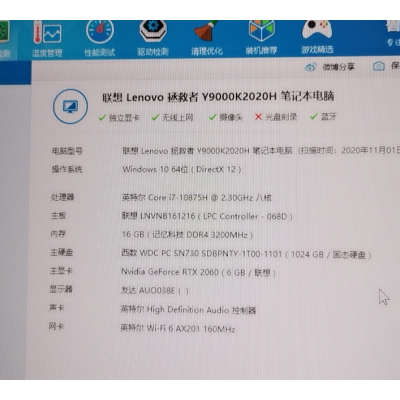Click the 主板 label

point(58,216)
